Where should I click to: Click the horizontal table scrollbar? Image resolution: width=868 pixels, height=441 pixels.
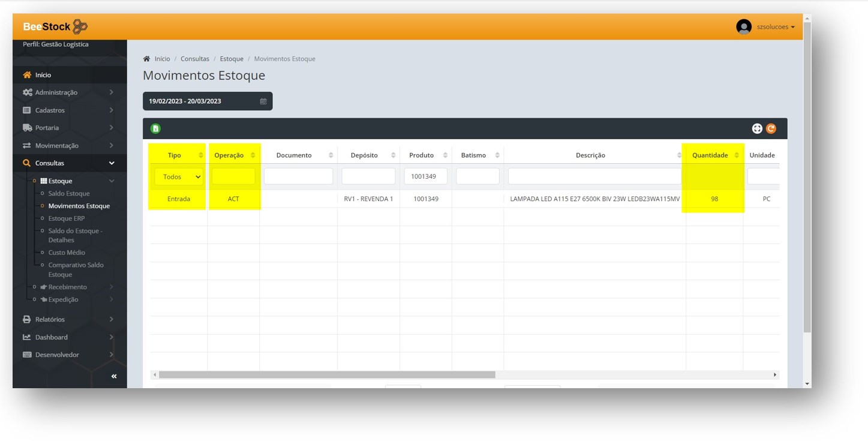tap(327, 374)
